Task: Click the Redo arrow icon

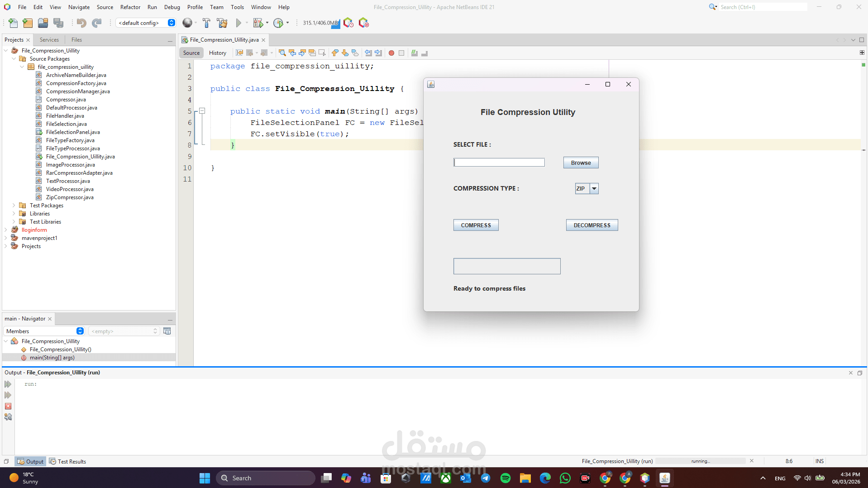Action: [97, 23]
